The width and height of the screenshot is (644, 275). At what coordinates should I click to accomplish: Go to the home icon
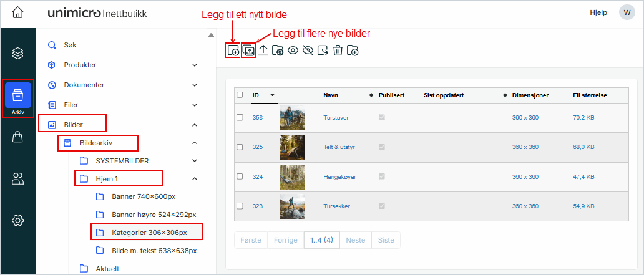coord(17,13)
